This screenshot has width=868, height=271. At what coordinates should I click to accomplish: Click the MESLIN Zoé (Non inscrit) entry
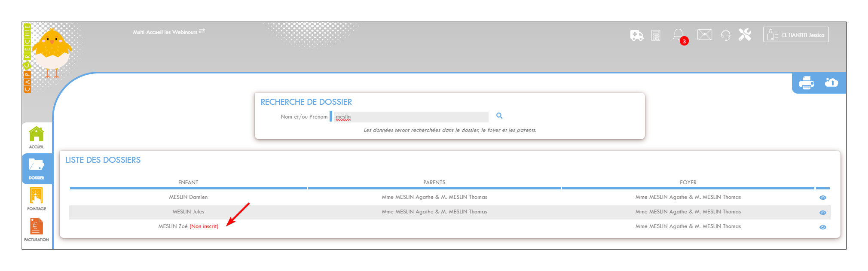[188, 226]
